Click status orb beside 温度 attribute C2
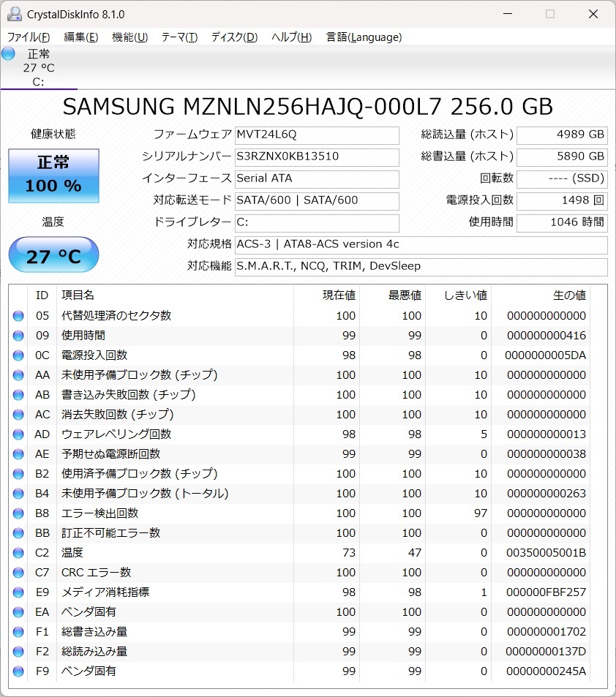 [18, 553]
